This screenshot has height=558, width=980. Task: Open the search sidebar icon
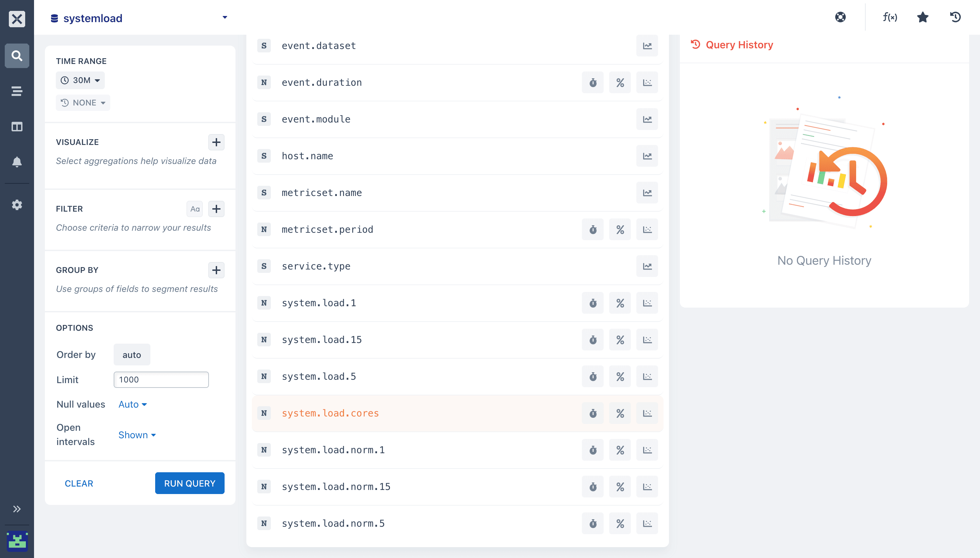(x=17, y=56)
